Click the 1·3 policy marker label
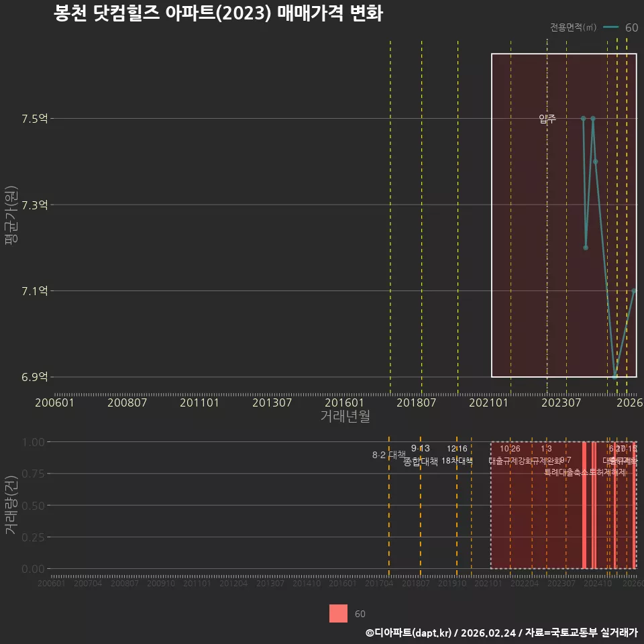Viewport: 644px width, 644px height. pos(546,449)
